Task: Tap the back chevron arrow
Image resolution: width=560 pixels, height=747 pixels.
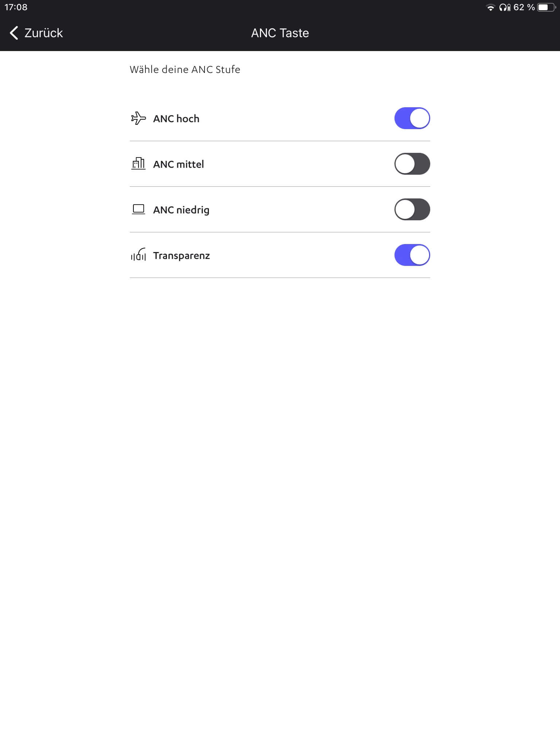Action: 14,33
